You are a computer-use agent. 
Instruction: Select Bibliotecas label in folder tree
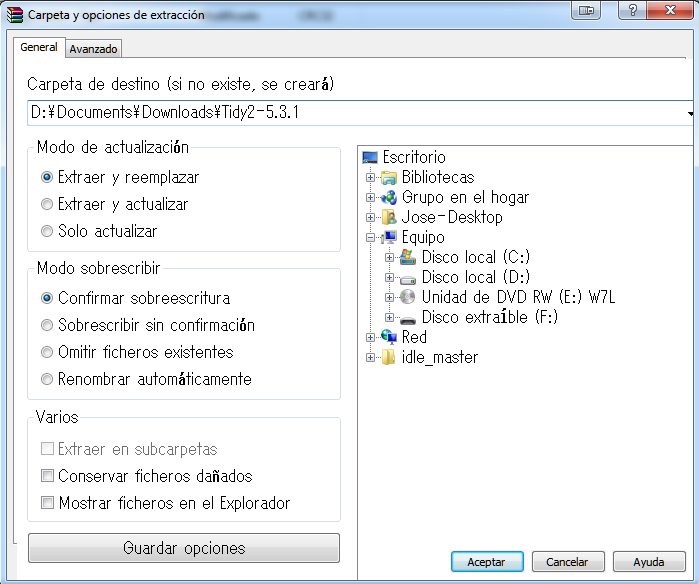(x=438, y=177)
